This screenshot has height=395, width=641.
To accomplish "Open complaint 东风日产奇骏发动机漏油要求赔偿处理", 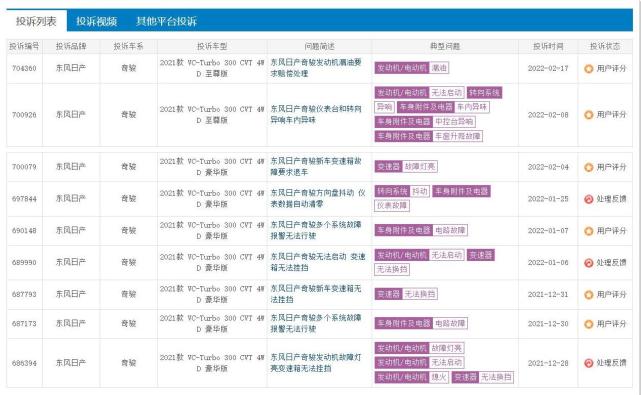I will coord(316,68).
